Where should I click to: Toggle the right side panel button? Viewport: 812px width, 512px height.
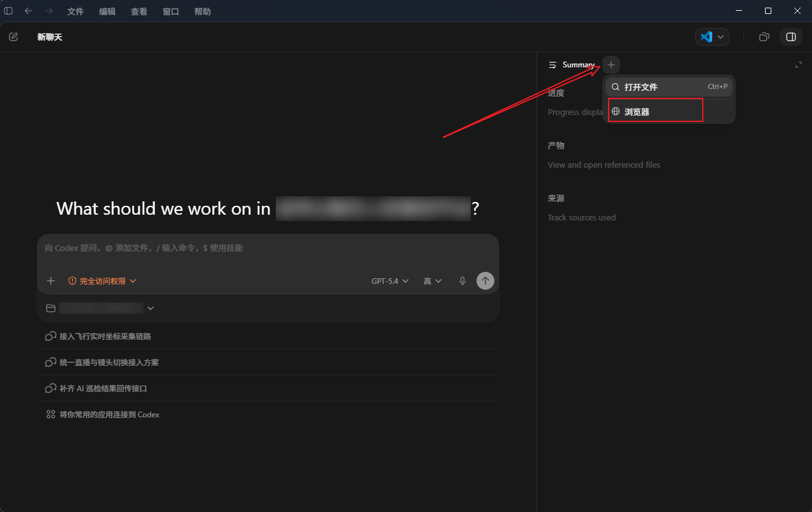pos(791,37)
